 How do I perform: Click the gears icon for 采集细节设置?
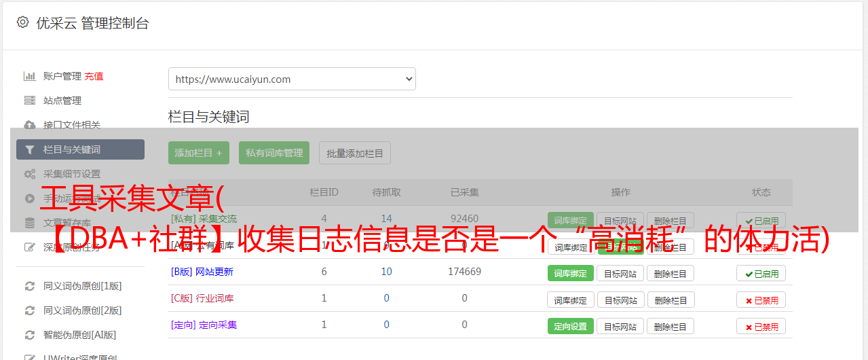pyautogui.click(x=29, y=174)
